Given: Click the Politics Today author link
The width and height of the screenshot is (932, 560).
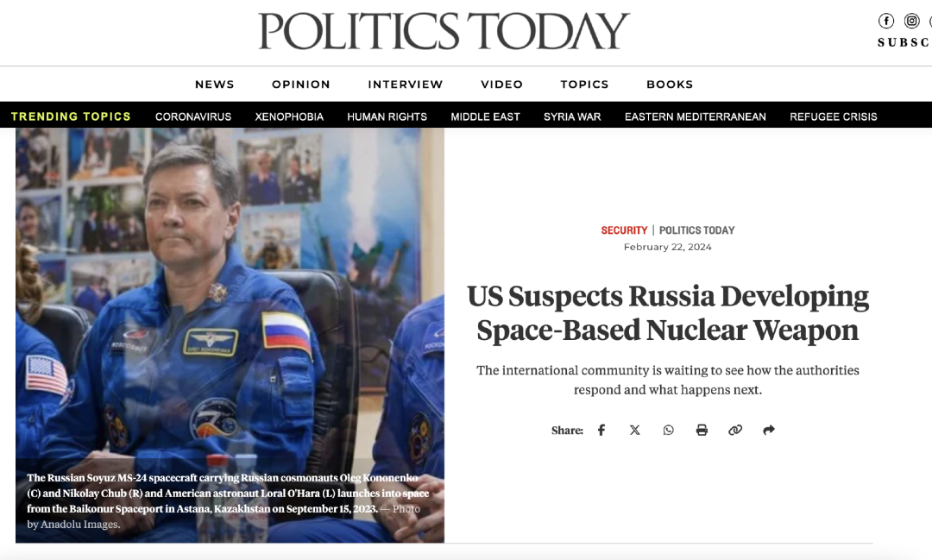Looking at the screenshot, I should [696, 230].
